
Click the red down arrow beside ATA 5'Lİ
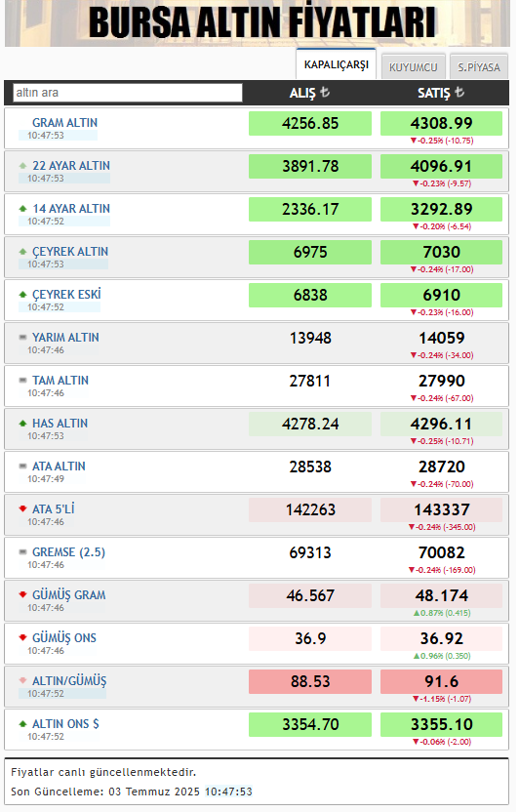(22, 509)
